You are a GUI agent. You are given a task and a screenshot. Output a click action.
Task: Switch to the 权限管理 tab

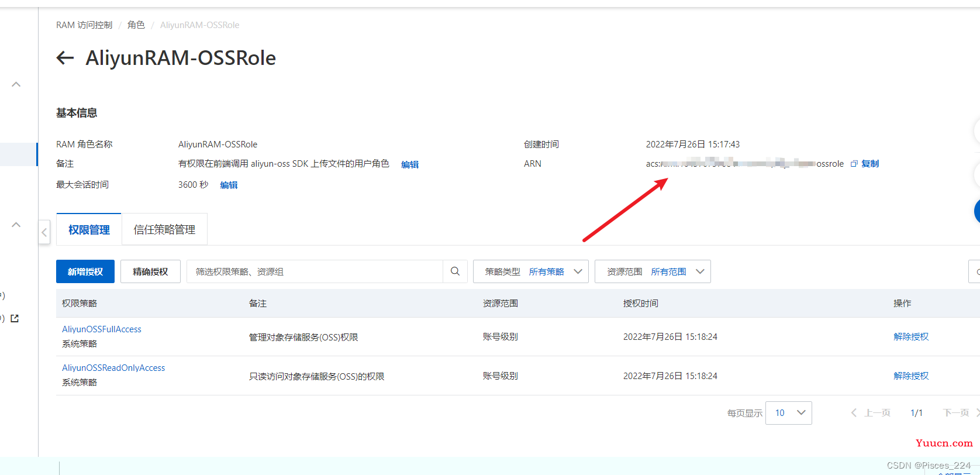89,230
